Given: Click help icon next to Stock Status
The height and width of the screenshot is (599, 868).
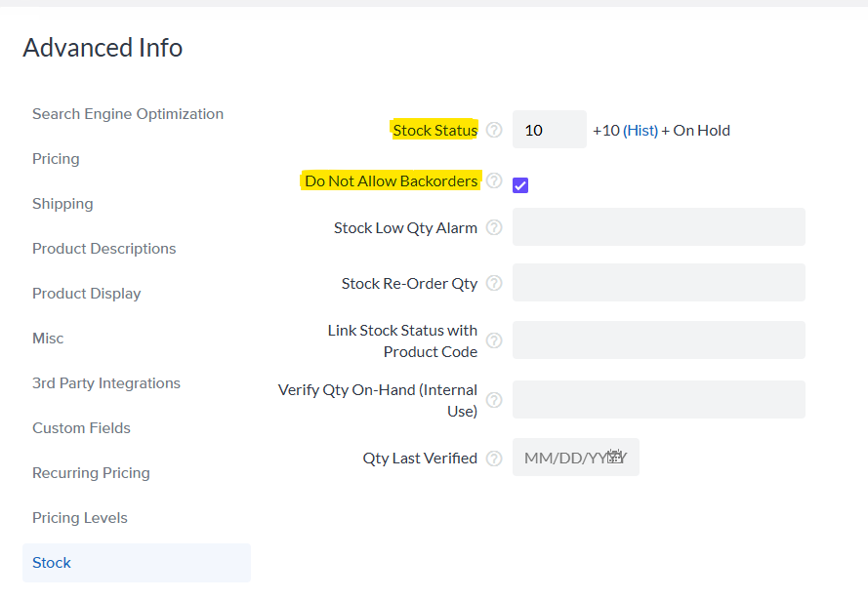Looking at the screenshot, I should [x=494, y=130].
